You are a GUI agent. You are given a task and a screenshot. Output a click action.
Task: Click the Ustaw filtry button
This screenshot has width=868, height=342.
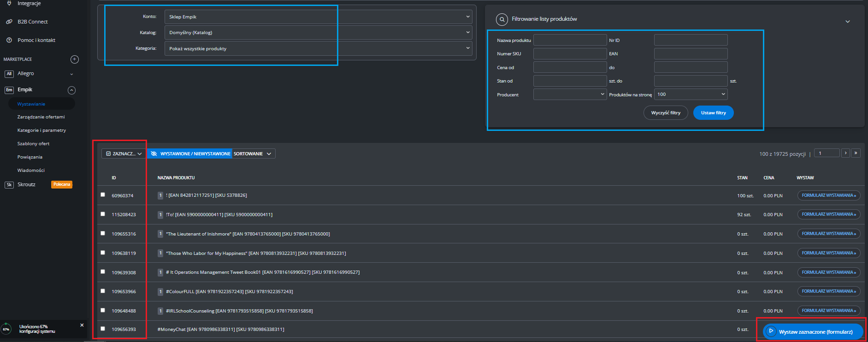(713, 113)
